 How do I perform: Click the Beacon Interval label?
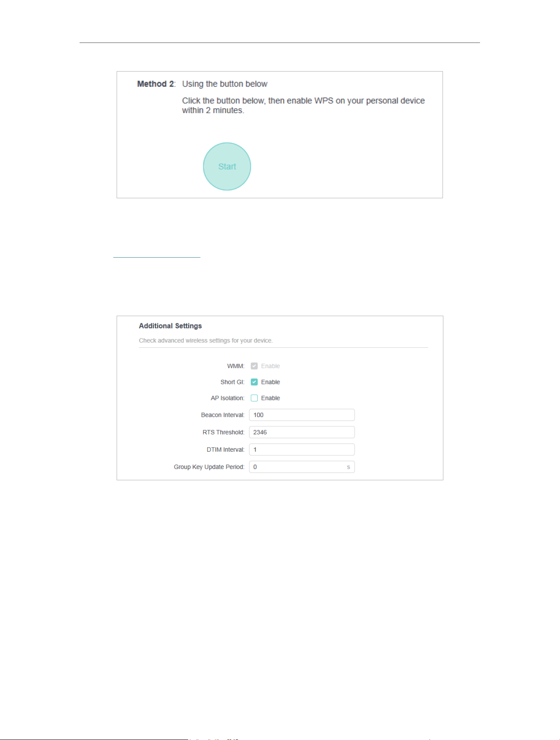coord(223,415)
